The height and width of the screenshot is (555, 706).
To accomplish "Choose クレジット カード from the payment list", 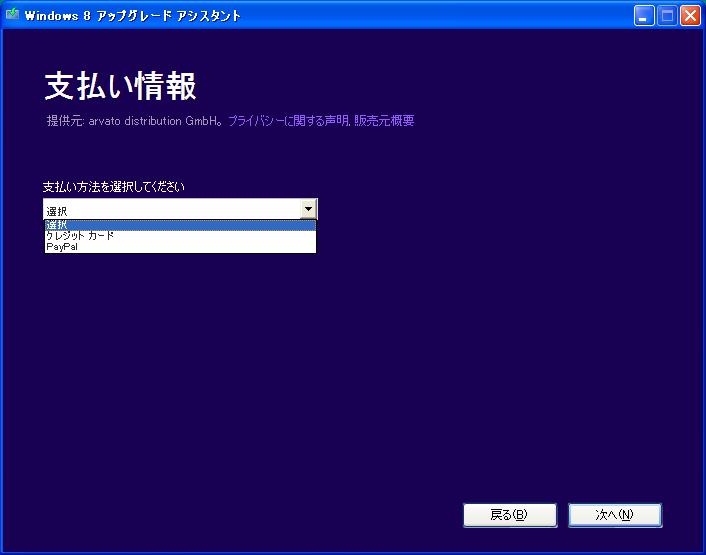I will [x=180, y=236].
